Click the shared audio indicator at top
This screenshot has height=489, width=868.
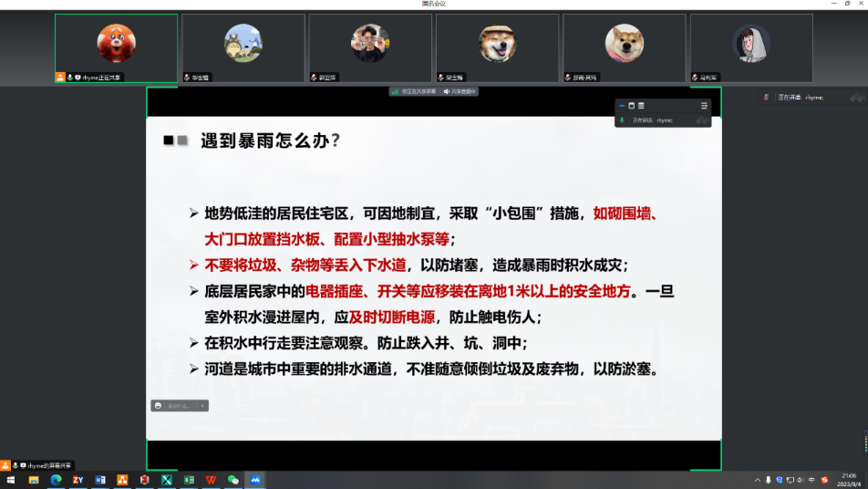tap(460, 91)
